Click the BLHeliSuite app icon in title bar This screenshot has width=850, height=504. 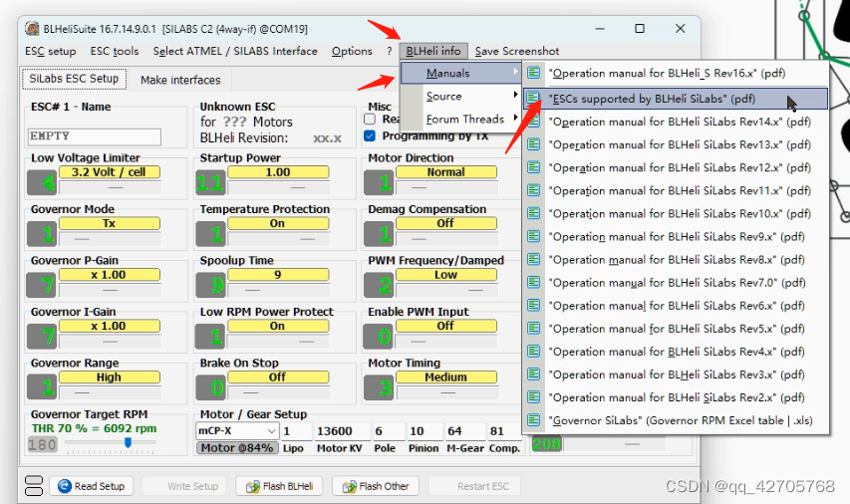tap(32, 29)
